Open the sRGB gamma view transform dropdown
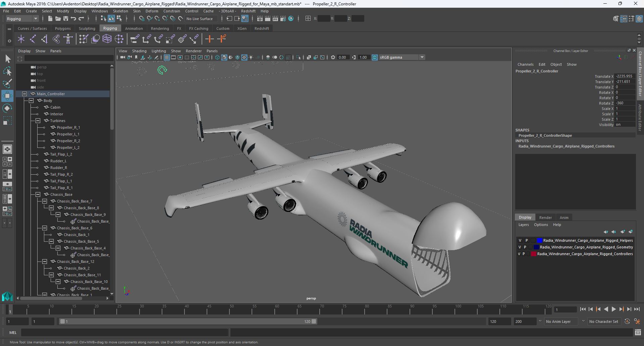This screenshot has width=644, height=346. click(x=402, y=57)
